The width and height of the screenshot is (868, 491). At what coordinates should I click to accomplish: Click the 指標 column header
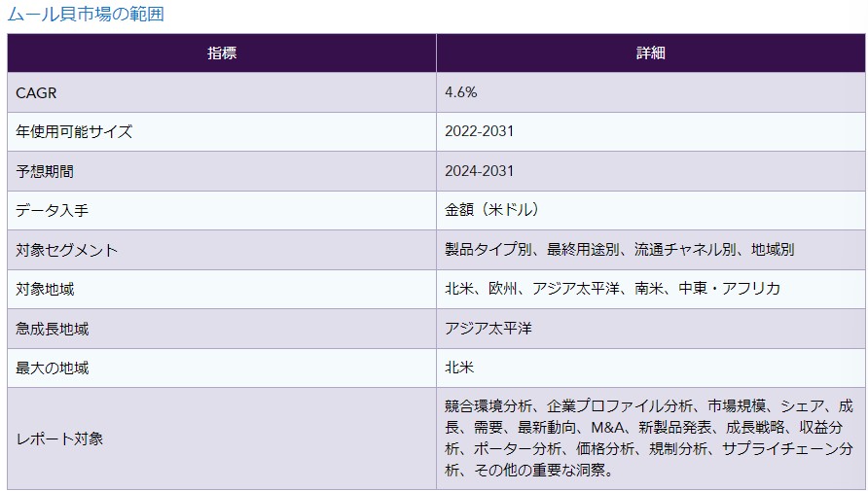pos(221,53)
